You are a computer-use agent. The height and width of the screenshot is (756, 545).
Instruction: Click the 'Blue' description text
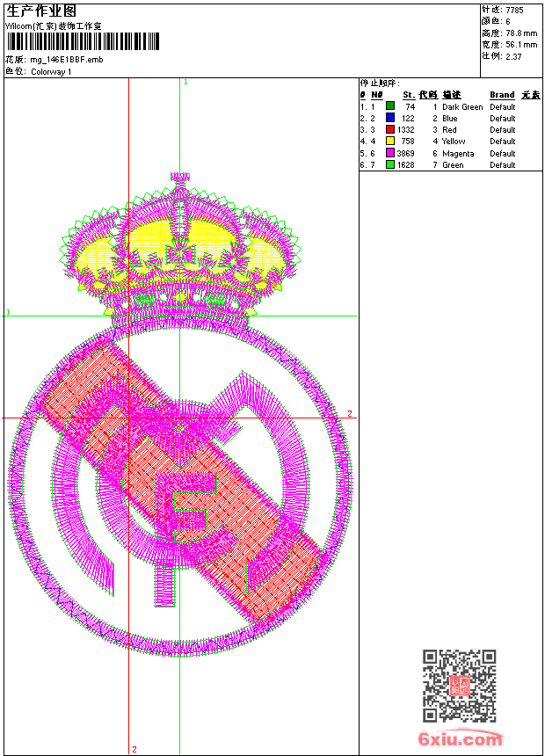pyautogui.click(x=449, y=118)
